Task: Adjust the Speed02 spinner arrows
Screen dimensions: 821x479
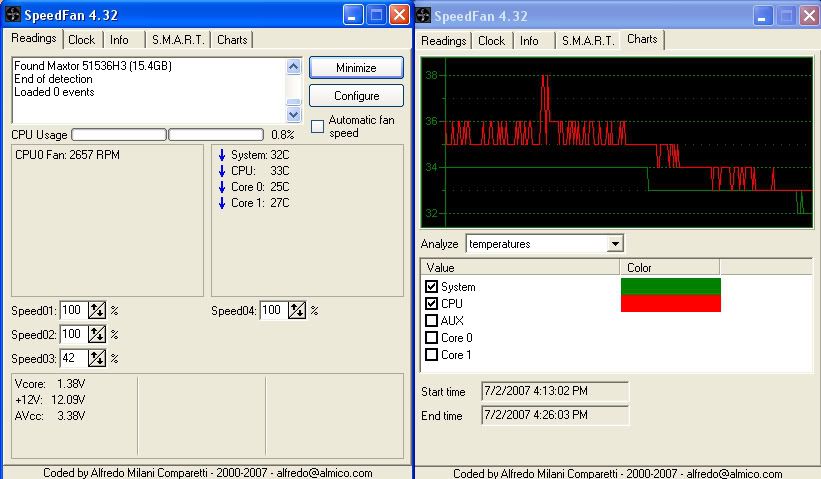Action: click(x=97, y=334)
